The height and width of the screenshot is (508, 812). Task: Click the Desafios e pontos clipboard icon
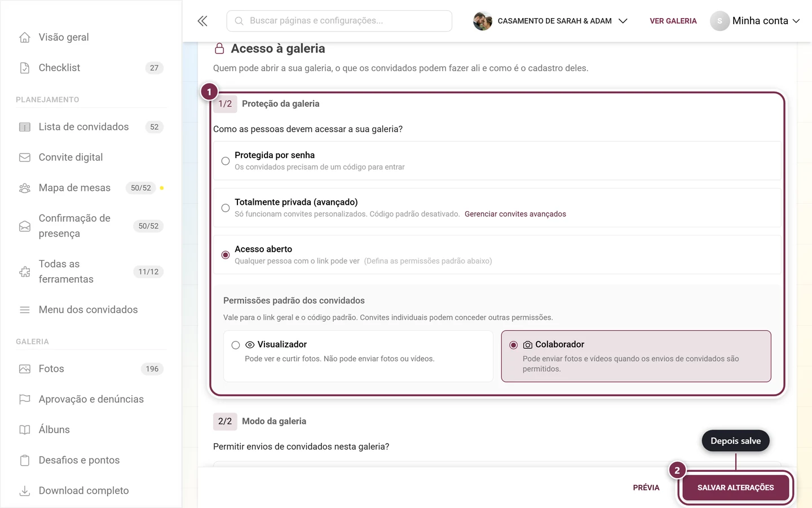point(25,460)
